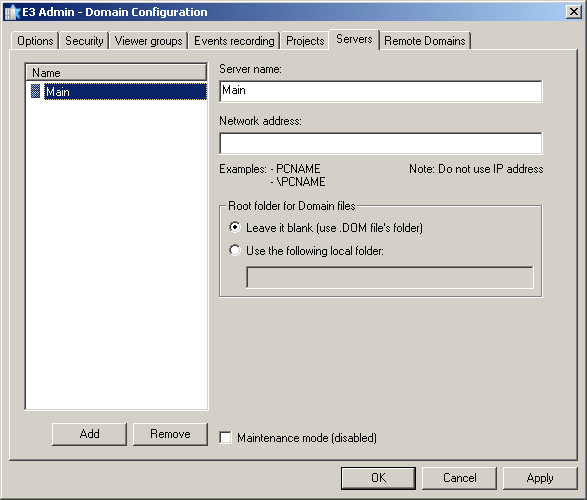Click the server icon beside Main
The height and width of the screenshot is (500, 587).
[x=36, y=91]
